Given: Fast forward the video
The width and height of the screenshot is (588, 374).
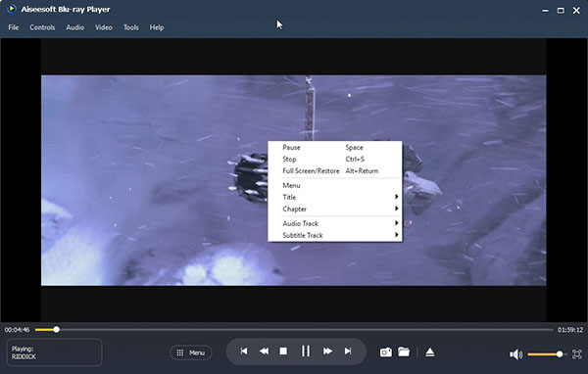Looking at the screenshot, I should (x=327, y=351).
